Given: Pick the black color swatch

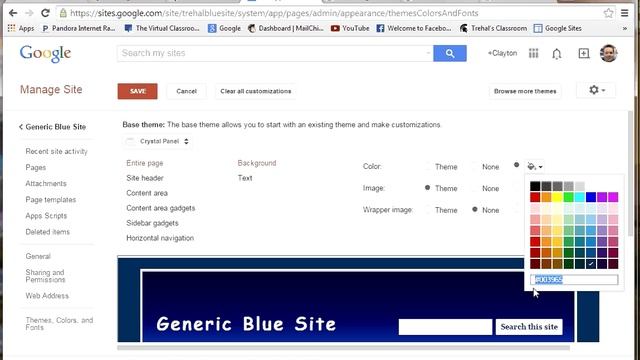Looking at the screenshot, I should click(x=535, y=186).
